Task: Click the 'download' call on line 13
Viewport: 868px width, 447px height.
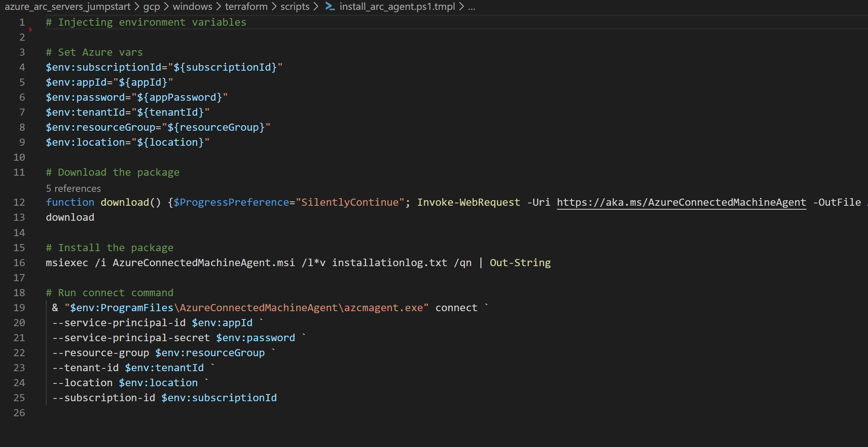Action: click(70, 217)
